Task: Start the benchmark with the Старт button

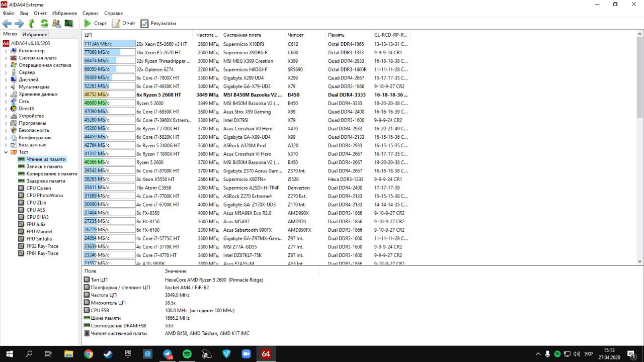Action: point(95,23)
